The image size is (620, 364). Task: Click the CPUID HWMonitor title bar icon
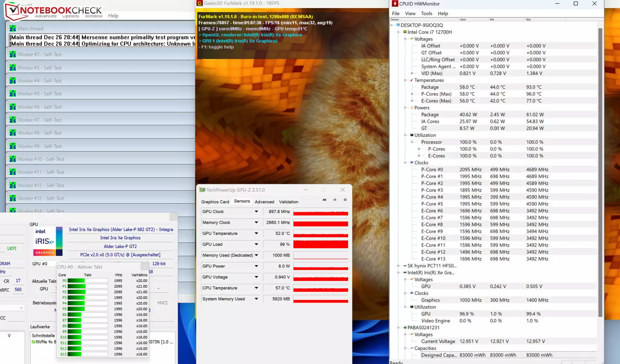click(x=395, y=4)
